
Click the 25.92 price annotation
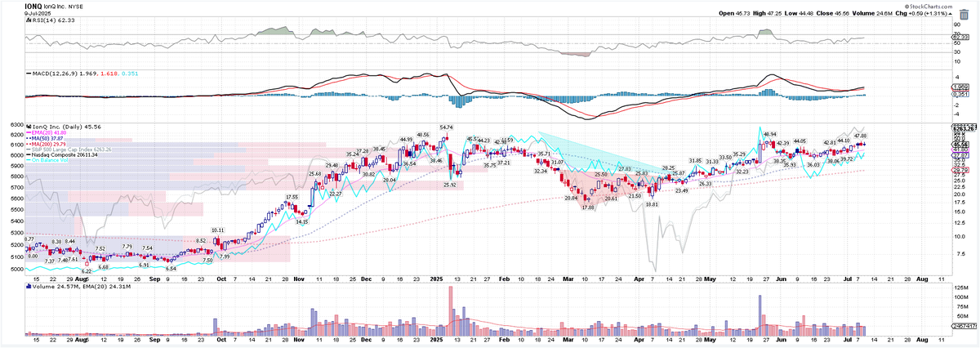pos(449,185)
